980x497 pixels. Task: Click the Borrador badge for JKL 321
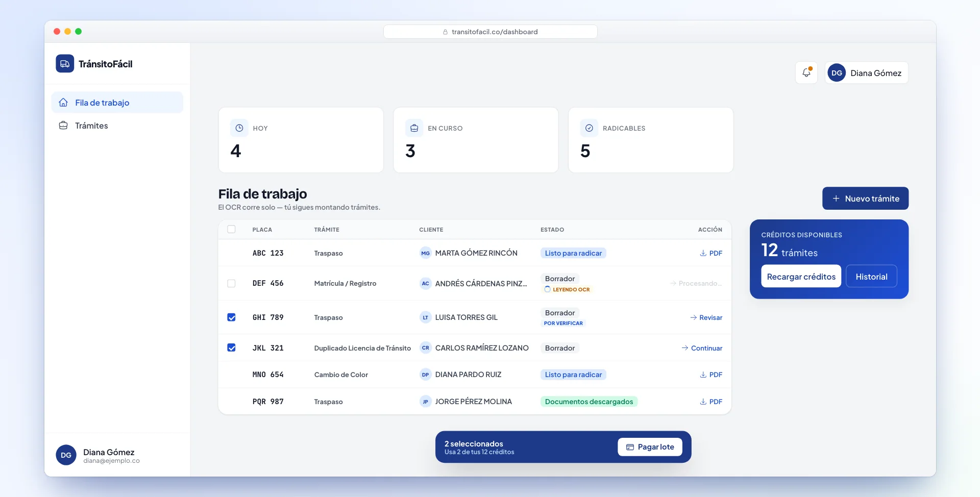pyautogui.click(x=560, y=348)
